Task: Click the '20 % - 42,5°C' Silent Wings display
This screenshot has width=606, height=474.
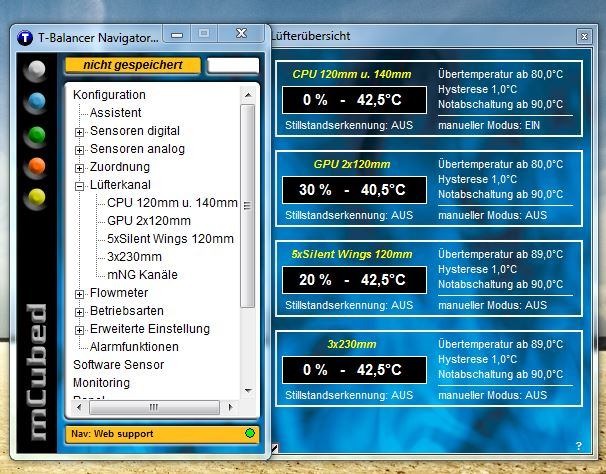Action: [354, 280]
